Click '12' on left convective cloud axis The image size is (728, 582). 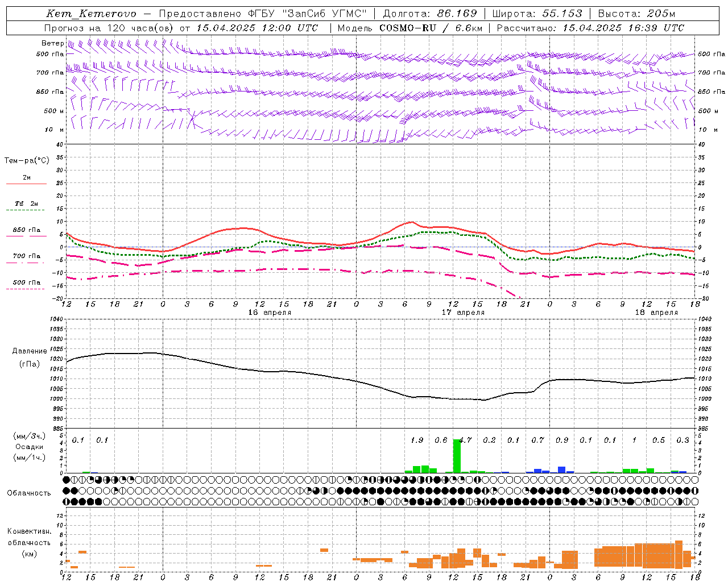pos(60,516)
